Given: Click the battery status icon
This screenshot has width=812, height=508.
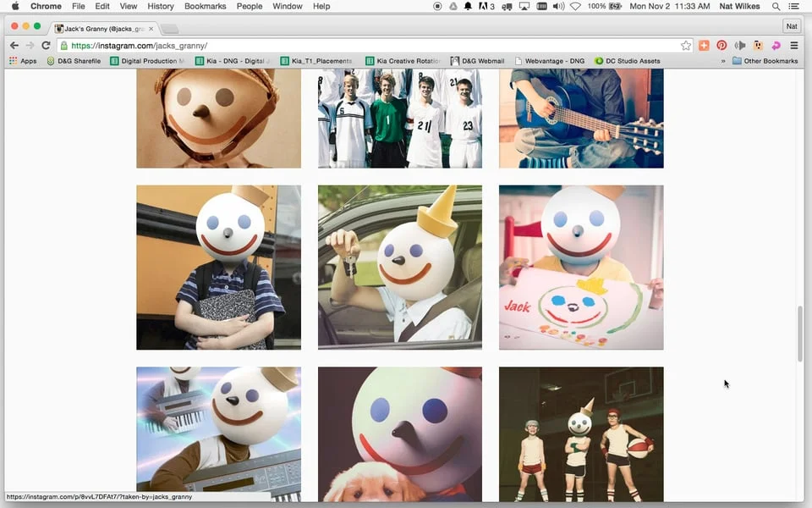Looking at the screenshot, I should coord(615,6).
